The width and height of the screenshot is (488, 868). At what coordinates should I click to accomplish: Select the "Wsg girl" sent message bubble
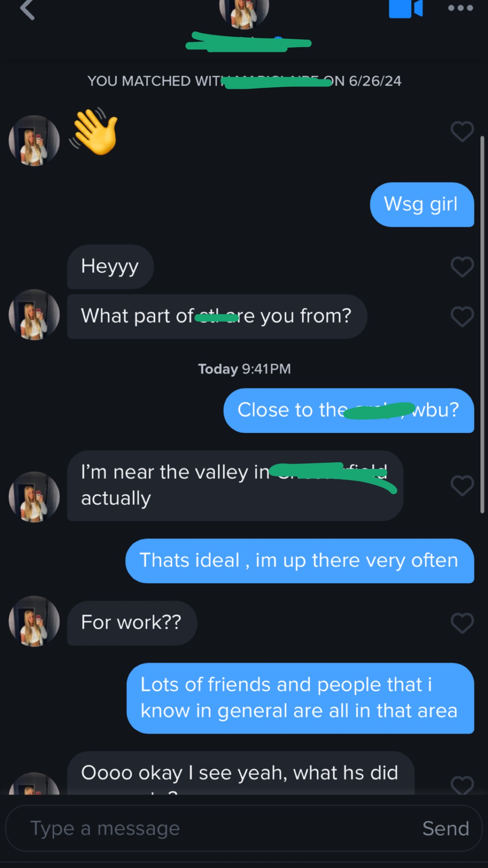point(422,204)
